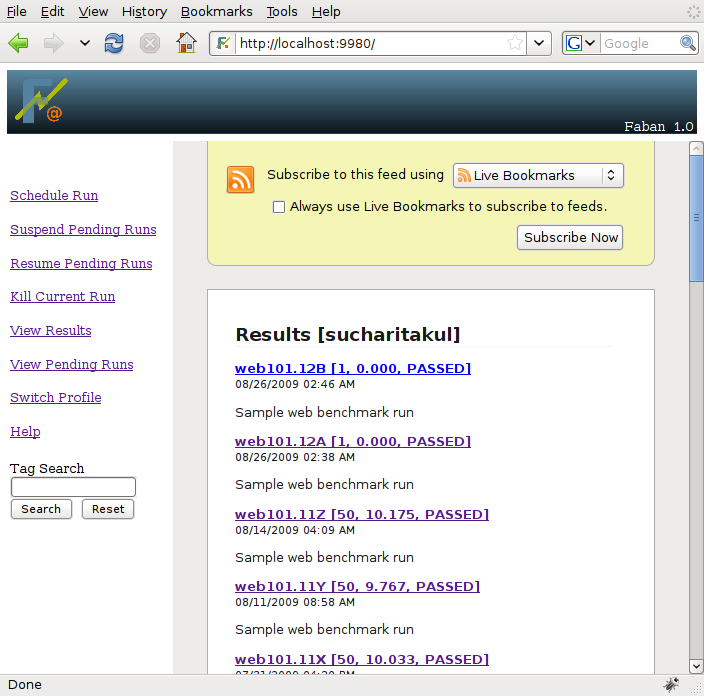The height and width of the screenshot is (696, 704).
Task: Open the View Results link
Action: pyautogui.click(x=51, y=330)
